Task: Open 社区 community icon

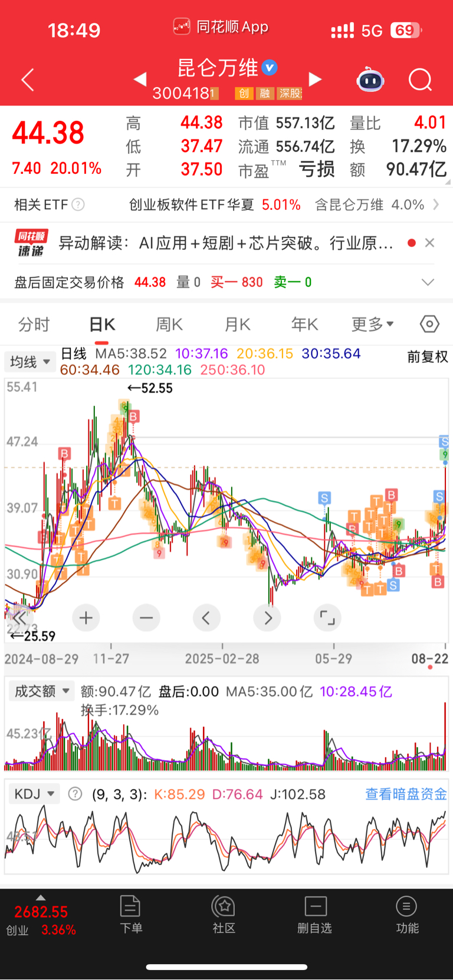Action: [x=224, y=915]
